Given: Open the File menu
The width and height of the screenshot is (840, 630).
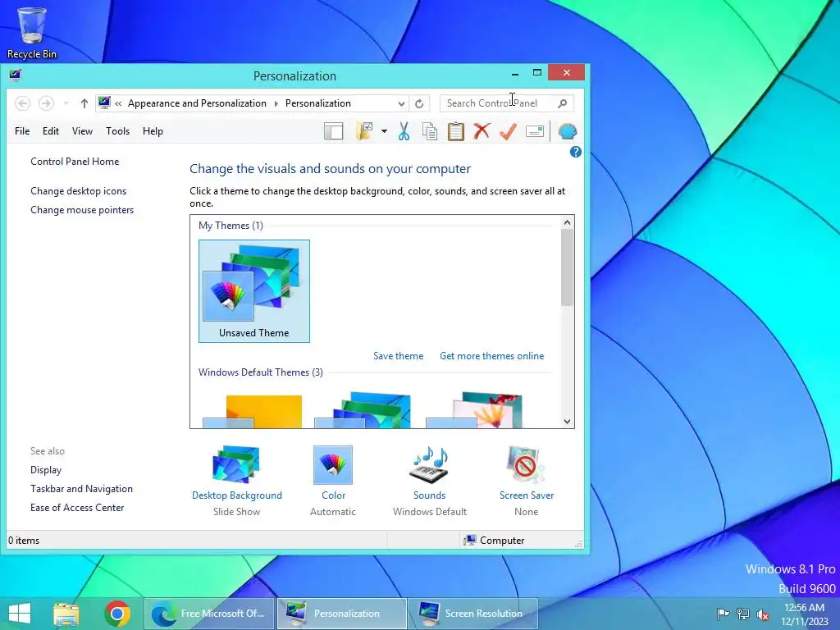Looking at the screenshot, I should pos(22,131).
